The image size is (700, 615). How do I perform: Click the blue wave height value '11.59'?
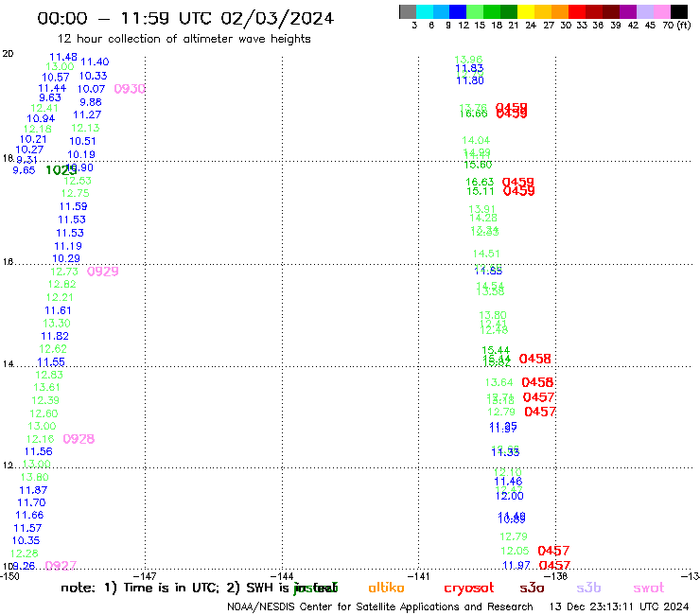(x=73, y=206)
